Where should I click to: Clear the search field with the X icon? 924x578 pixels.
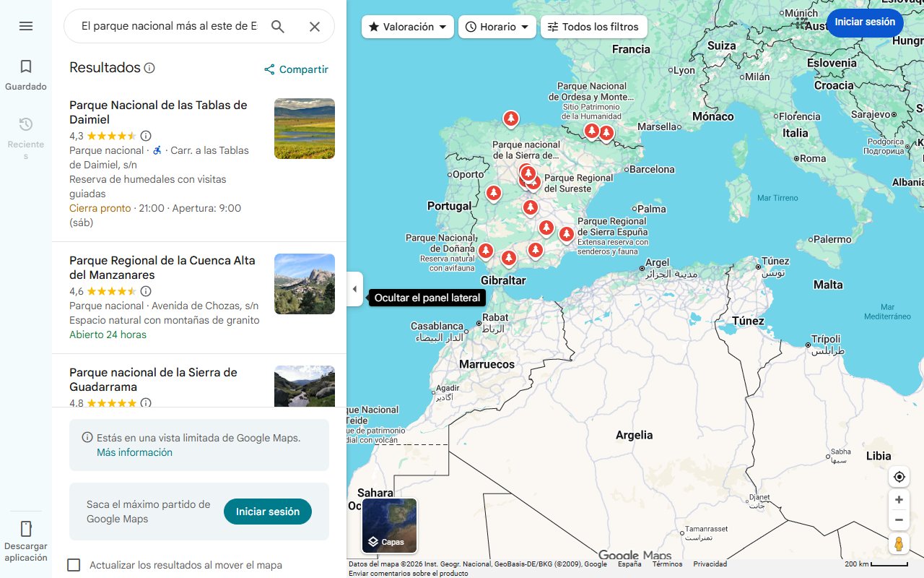pyautogui.click(x=315, y=26)
